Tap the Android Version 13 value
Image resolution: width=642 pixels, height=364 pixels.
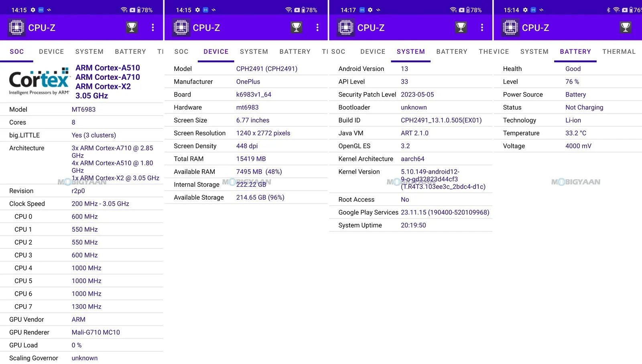pyautogui.click(x=404, y=69)
